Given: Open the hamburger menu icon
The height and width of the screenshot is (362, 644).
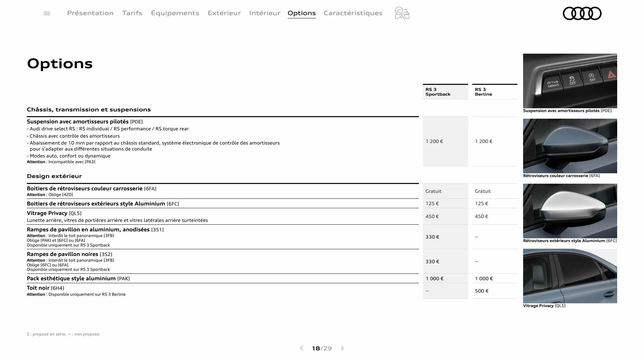Looking at the screenshot, I should tap(47, 13).
